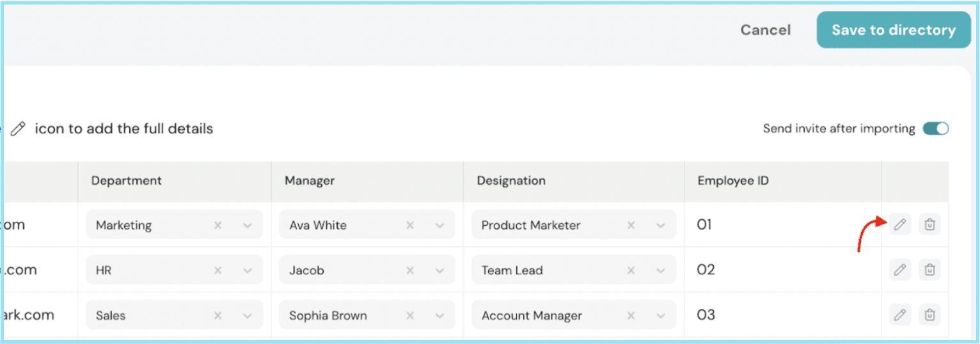This screenshot has height=344, width=980.
Task: Click the edit pencil for employee 01
Action: coord(899,224)
